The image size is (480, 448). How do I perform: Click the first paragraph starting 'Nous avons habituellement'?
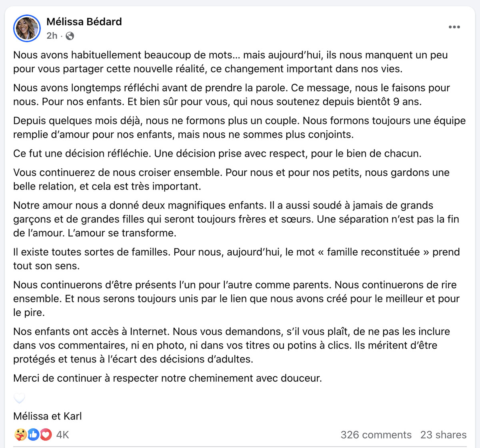click(230, 62)
